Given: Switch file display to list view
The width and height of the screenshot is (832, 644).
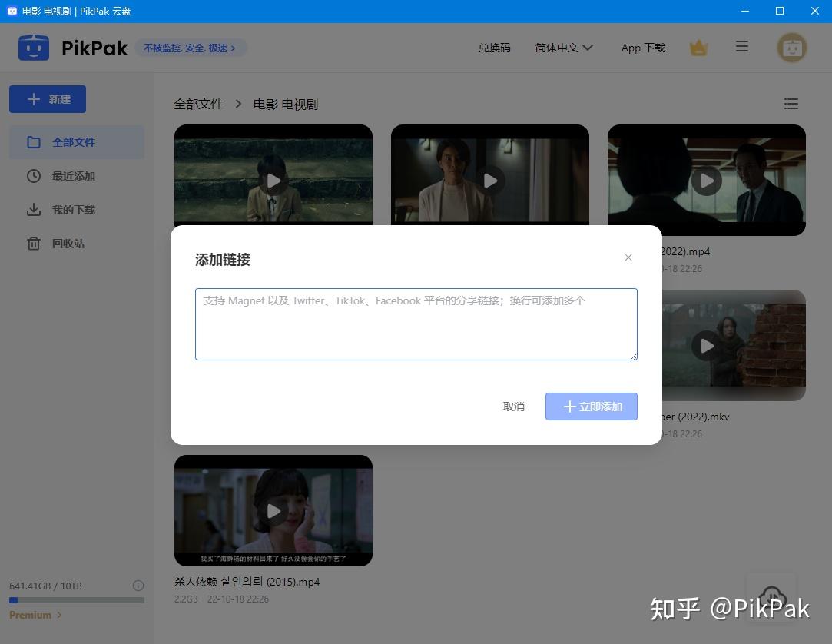Looking at the screenshot, I should pyautogui.click(x=791, y=104).
